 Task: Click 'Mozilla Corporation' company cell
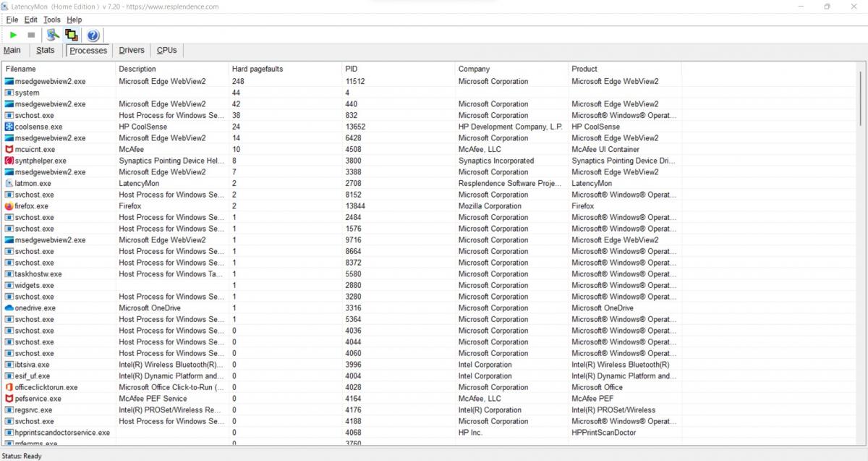click(490, 206)
